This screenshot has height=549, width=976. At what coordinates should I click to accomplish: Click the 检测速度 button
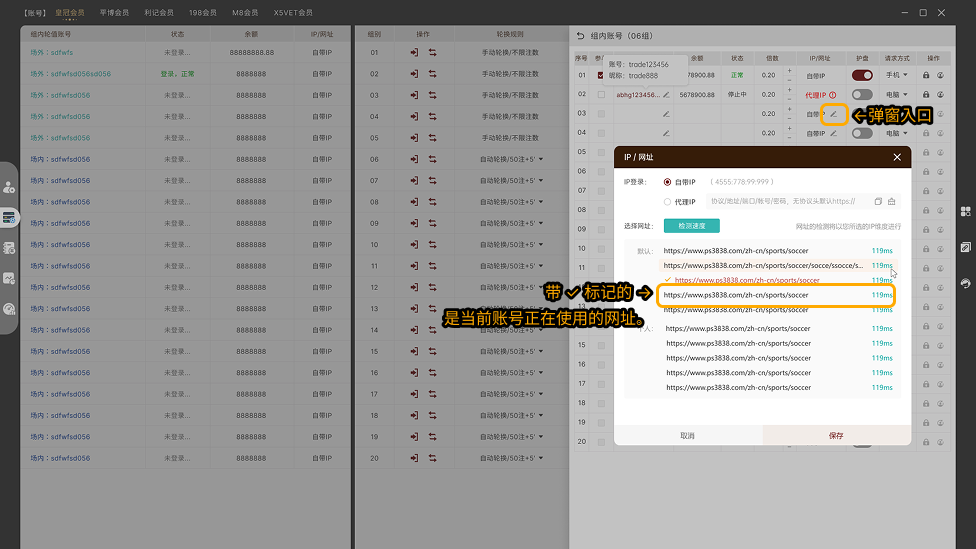click(692, 226)
